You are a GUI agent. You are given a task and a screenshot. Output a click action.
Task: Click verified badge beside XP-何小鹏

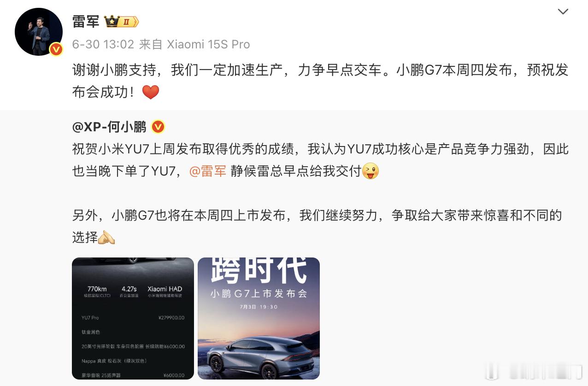(x=158, y=127)
